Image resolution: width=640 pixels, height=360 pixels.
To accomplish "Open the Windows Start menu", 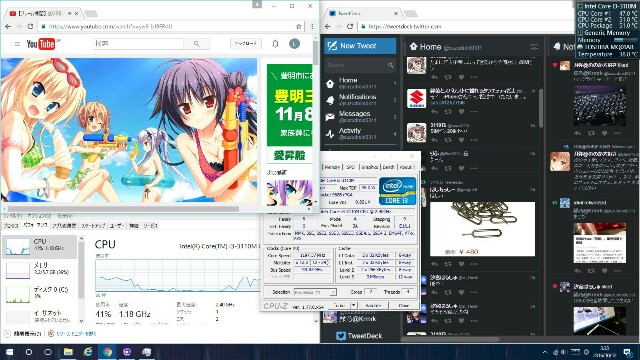I will click(x=9, y=352).
